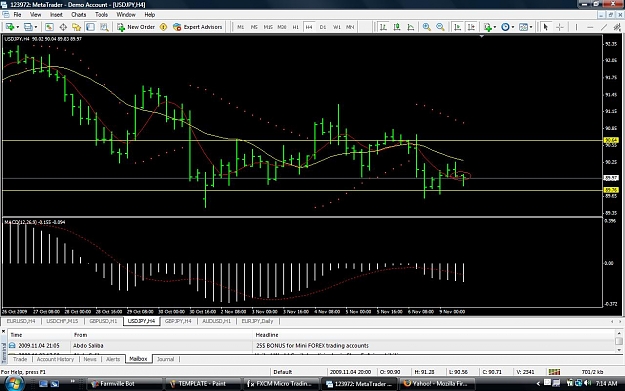
Task: Select Bar Chart display icon
Action: [x=383, y=27]
